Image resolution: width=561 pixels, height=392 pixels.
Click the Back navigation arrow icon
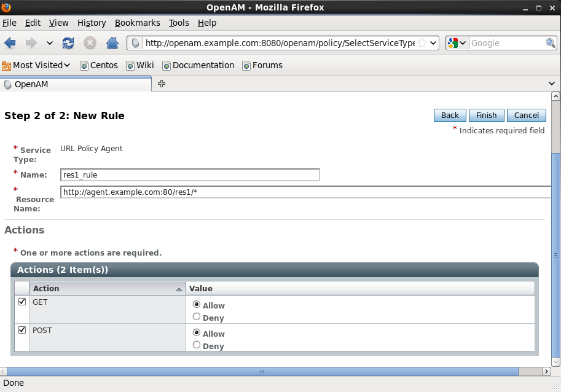10,43
